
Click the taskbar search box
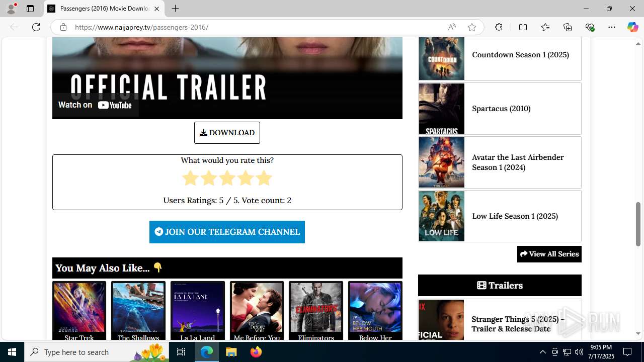[97, 352]
